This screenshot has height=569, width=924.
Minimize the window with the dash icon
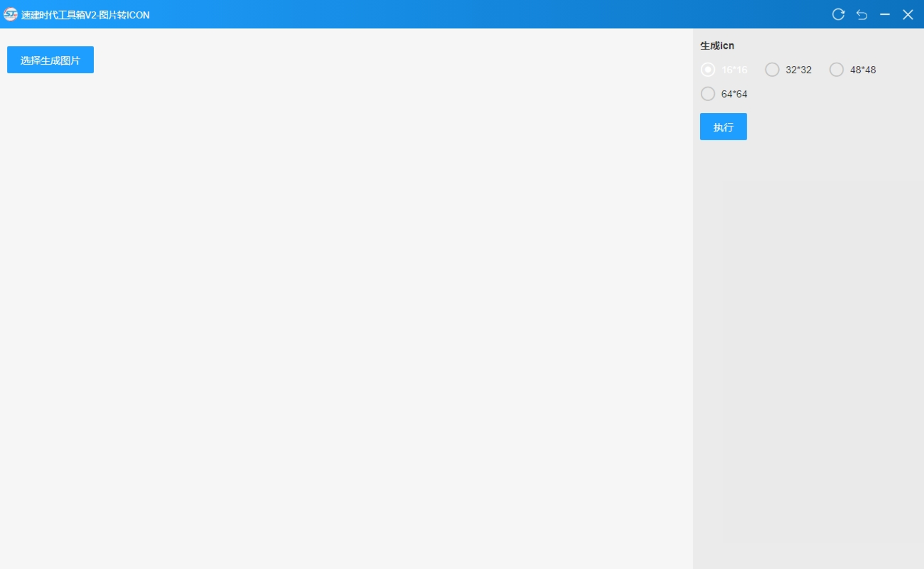pos(885,15)
